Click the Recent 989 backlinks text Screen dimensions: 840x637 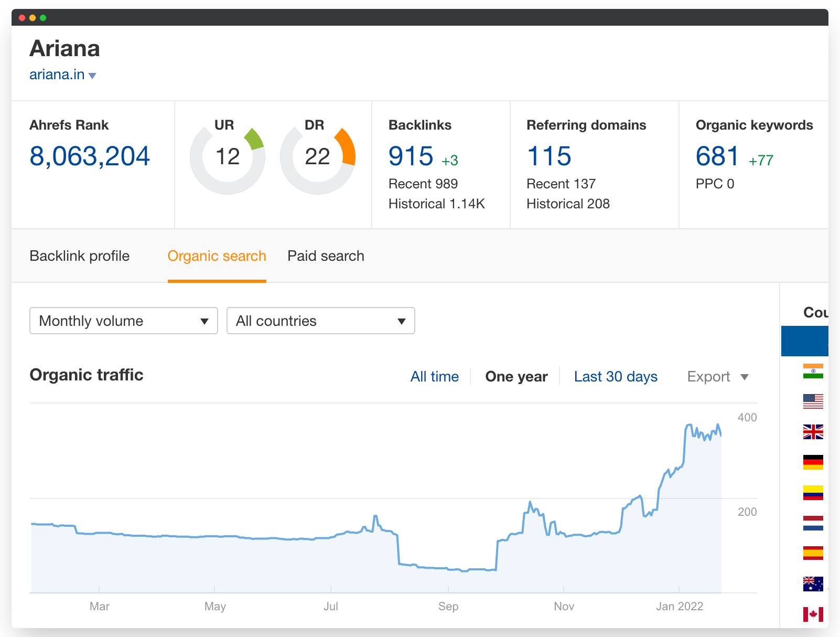423,184
